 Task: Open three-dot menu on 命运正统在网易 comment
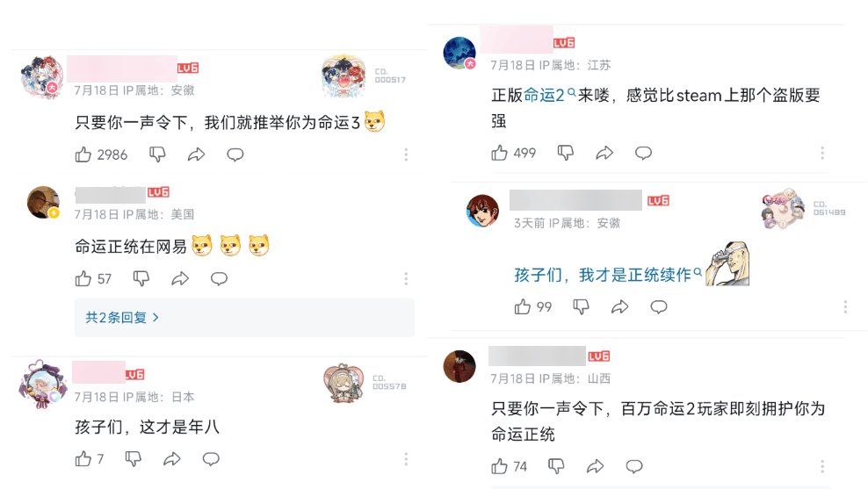[406, 278]
